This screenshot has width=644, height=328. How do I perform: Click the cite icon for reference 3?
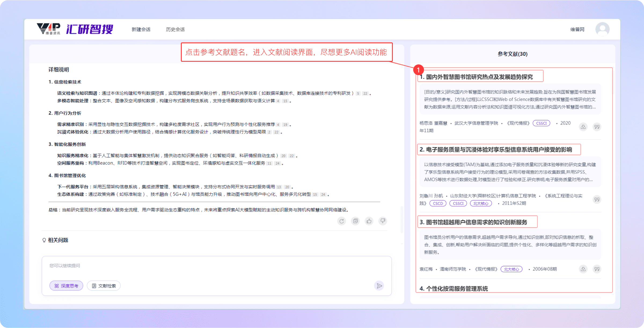tap(597, 269)
